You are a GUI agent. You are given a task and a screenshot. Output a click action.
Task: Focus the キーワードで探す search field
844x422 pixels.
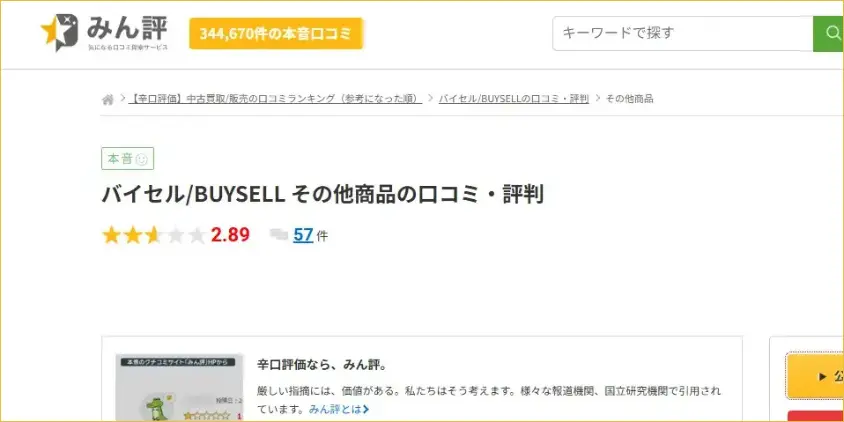[683, 33]
